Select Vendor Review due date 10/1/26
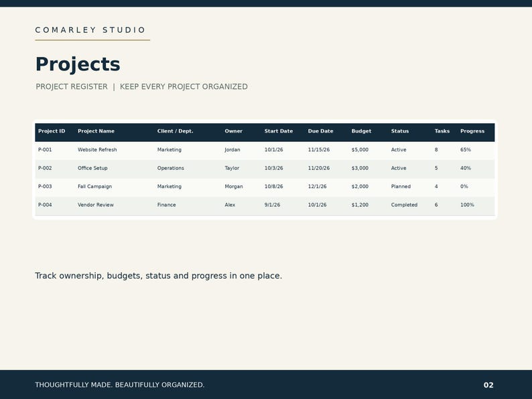 pyautogui.click(x=317, y=205)
